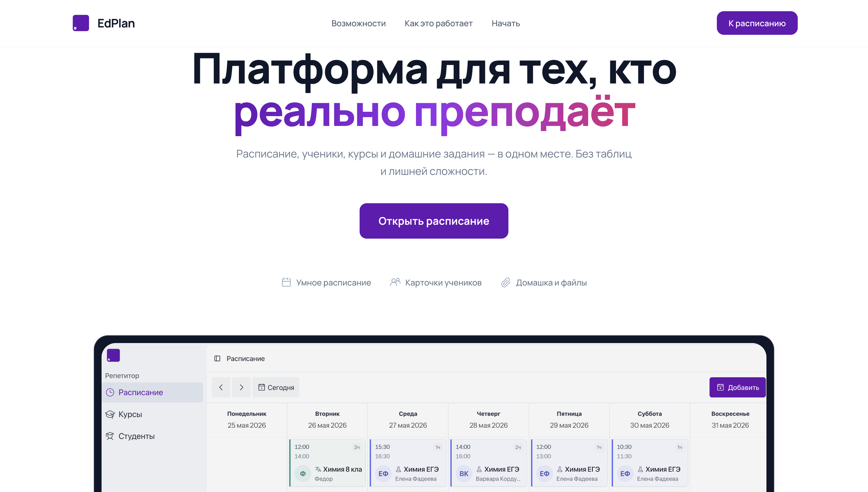Image resolution: width=868 pixels, height=492 pixels.
Task: Click the people icon beside Карточки учеников
Action: (395, 282)
